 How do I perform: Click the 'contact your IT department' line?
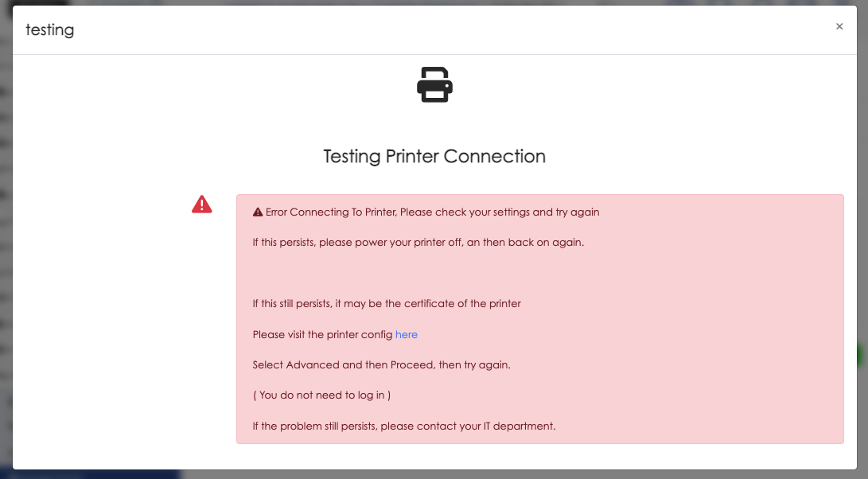(404, 426)
